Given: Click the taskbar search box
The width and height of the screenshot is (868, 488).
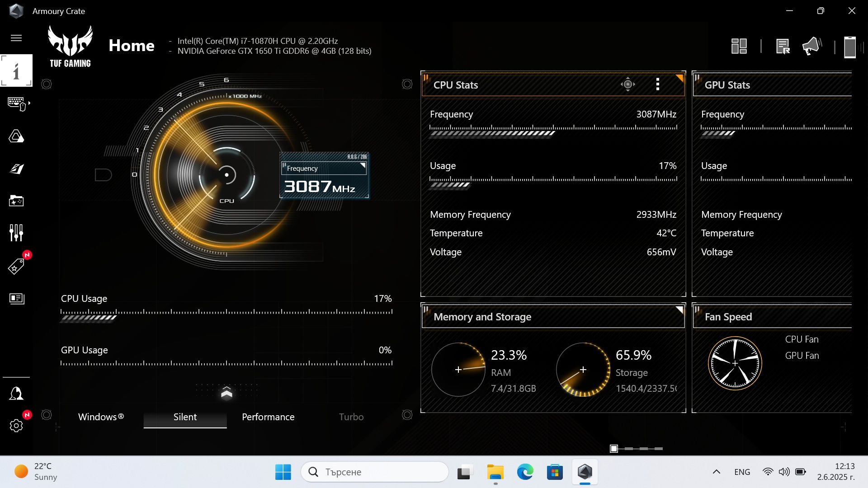Looking at the screenshot, I should pyautogui.click(x=375, y=472).
